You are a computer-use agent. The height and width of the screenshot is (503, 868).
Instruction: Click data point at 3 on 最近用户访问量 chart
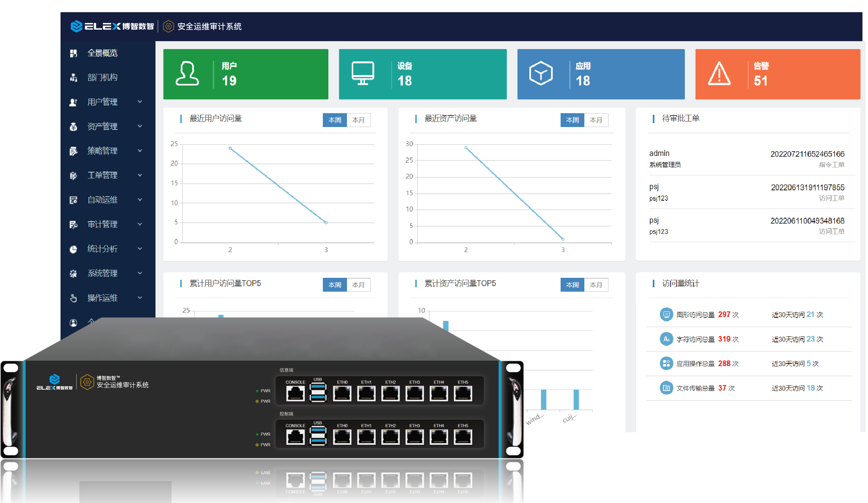click(326, 223)
